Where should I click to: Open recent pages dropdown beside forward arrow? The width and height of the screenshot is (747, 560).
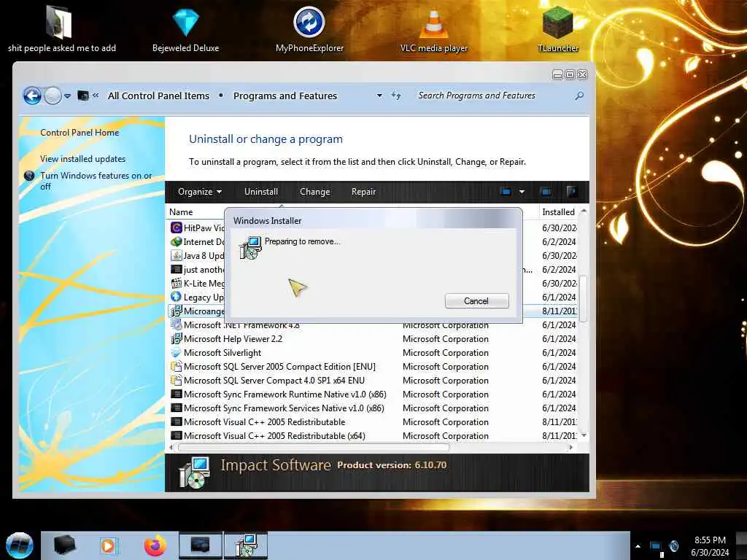68,96
